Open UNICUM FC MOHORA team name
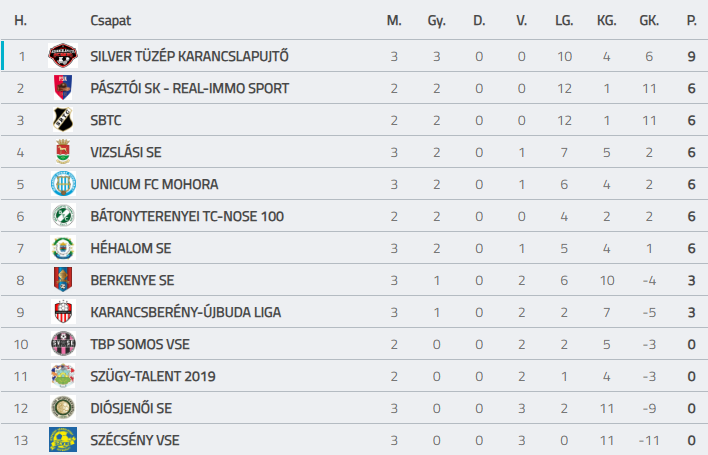This screenshot has height=455, width=708. [154, 184]
